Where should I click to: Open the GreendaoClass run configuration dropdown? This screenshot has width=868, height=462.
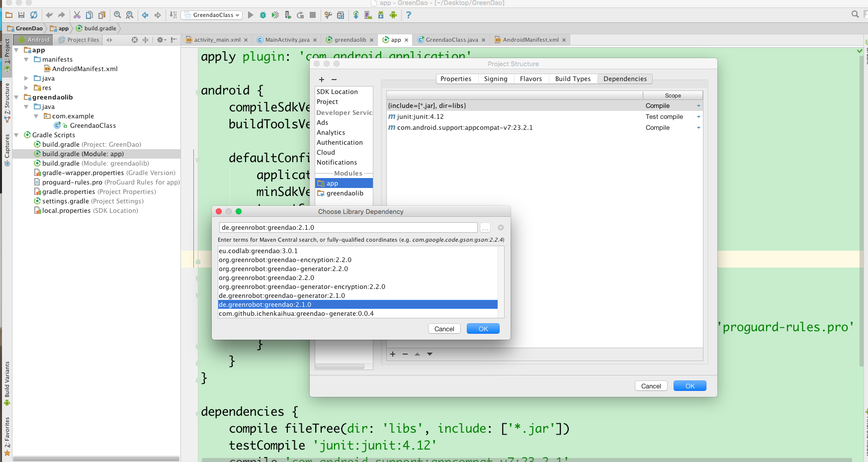point(212,15)
